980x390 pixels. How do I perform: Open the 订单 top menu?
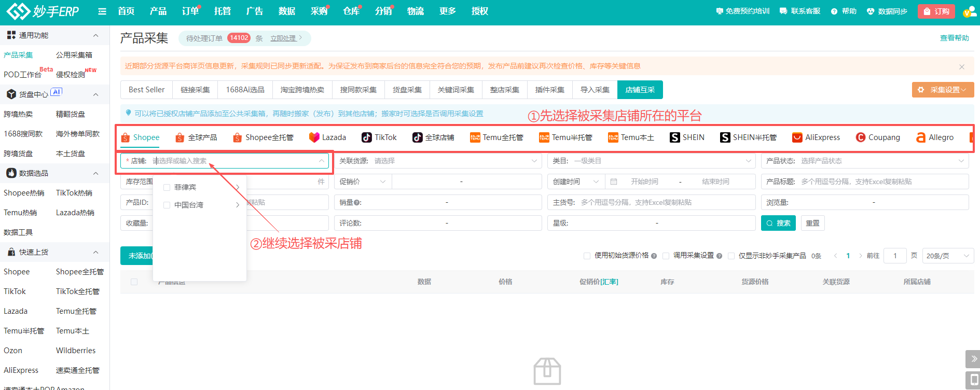tap(190, 11)
